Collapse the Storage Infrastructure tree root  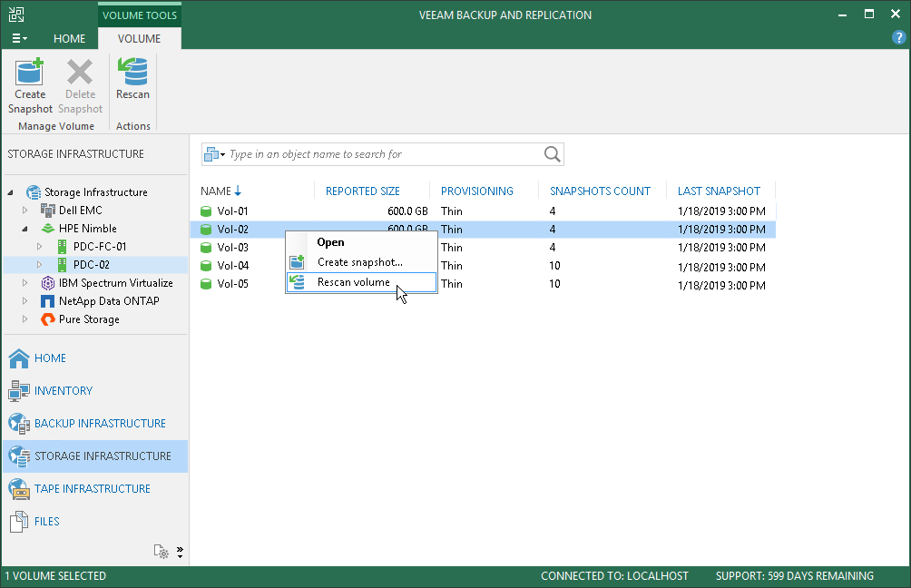[11, 192]
